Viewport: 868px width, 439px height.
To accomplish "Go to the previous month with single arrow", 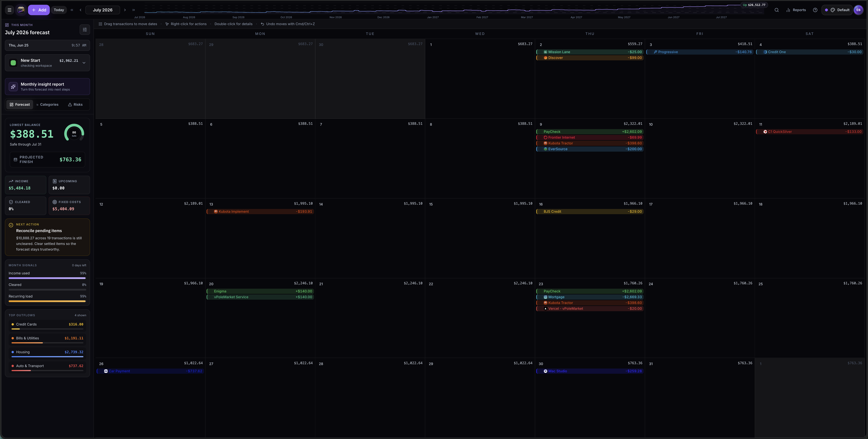I will click(x=81, y=10).
